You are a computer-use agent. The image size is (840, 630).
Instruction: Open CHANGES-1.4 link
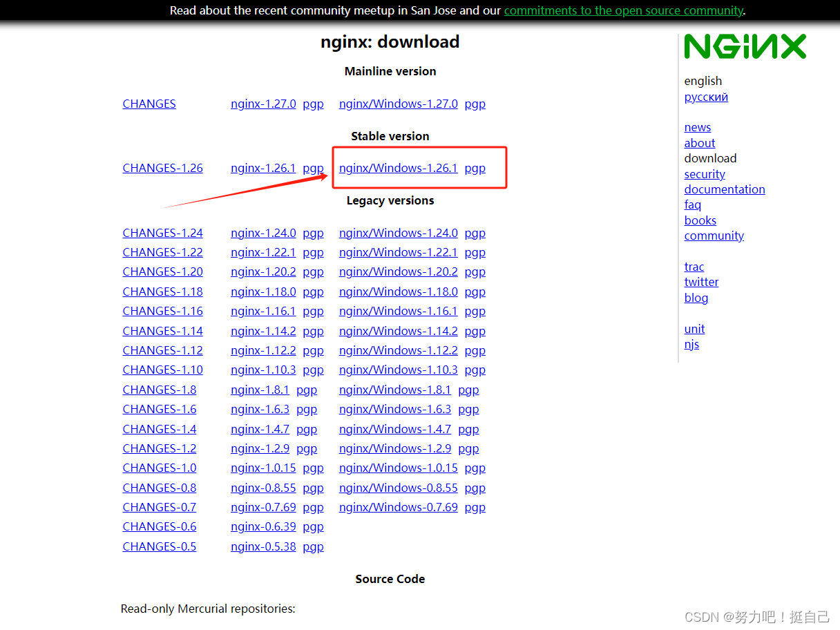[x=160, y=429]
